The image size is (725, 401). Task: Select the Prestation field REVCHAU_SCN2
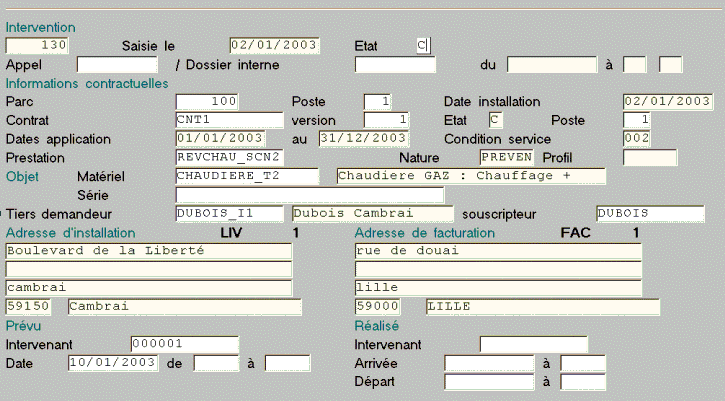229,157
